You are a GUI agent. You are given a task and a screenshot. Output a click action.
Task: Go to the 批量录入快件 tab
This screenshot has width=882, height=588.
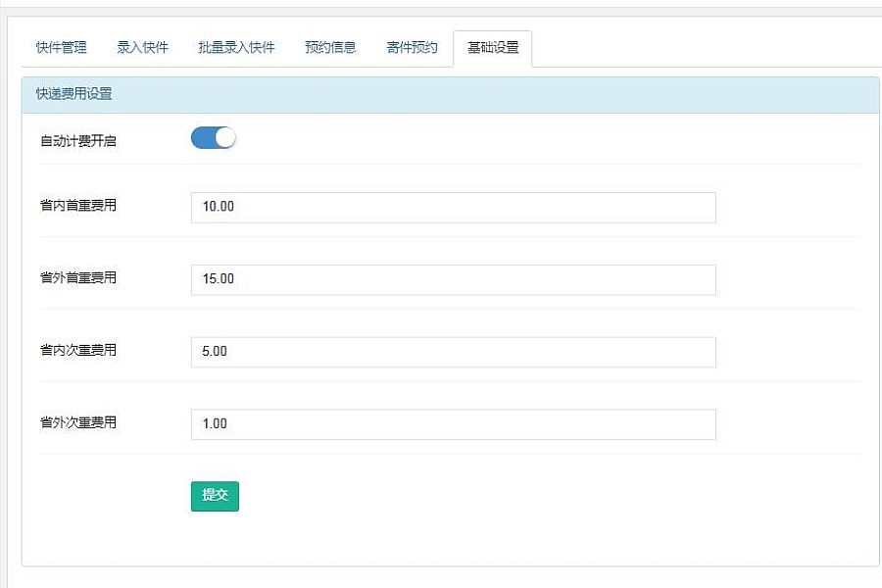pos(236,48)
